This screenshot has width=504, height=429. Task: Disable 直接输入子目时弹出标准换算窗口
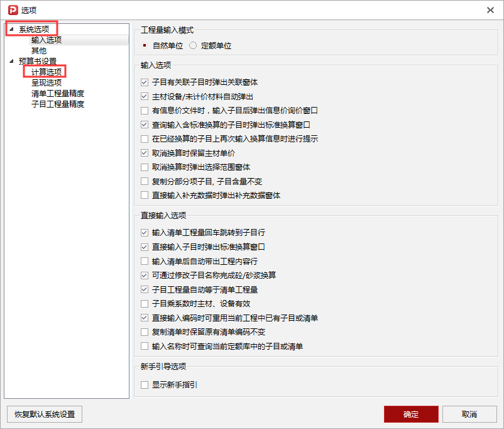click(144, 247)
